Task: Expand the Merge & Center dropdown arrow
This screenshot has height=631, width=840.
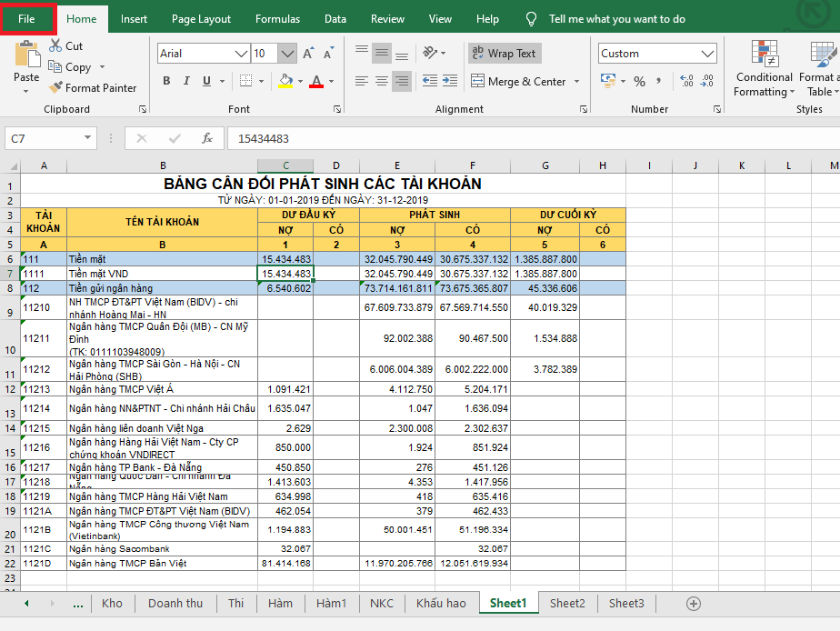Action: [x=576, y=82]
